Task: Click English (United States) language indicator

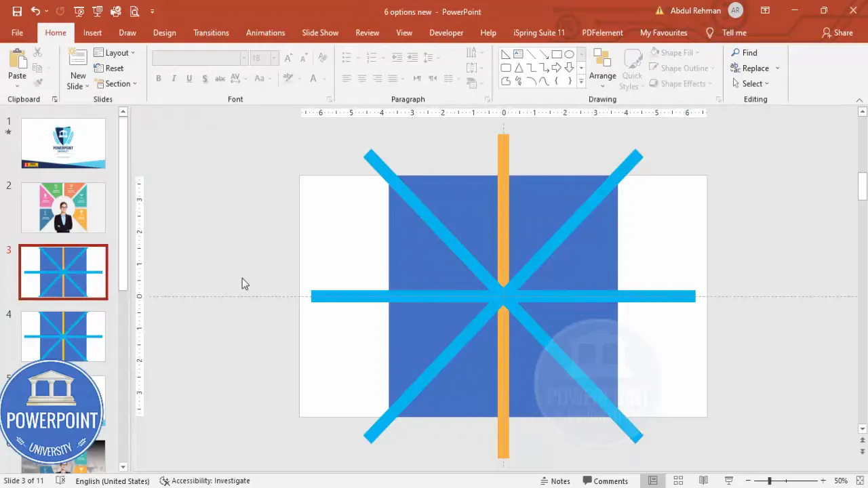Action: coord(113,481)
